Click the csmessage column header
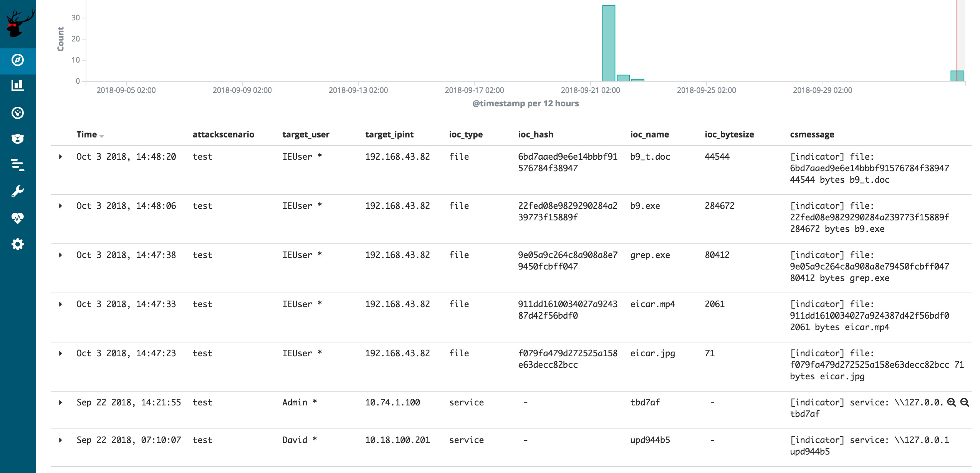The height and width of the screenshot is (473, 980). (x=812, y=134)
